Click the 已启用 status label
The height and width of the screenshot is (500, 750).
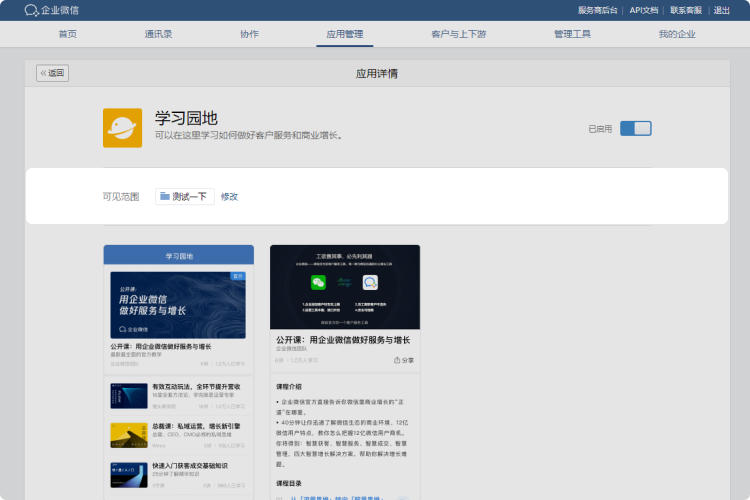[600, 129]
